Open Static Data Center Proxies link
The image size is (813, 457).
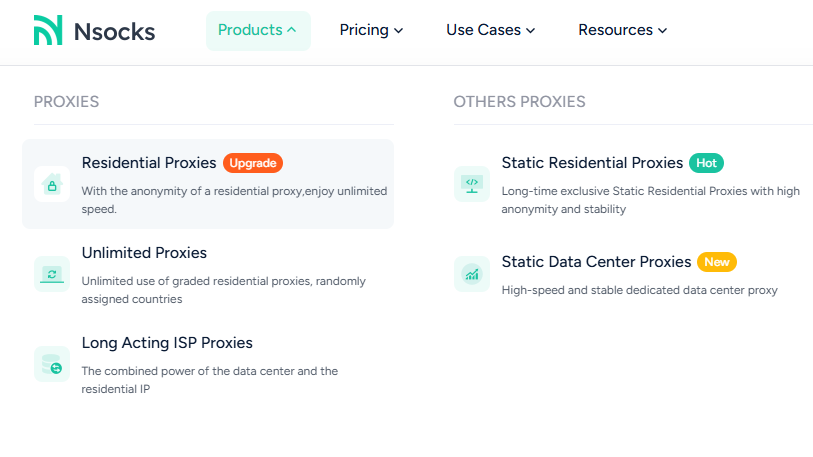[x=596, y=262]
